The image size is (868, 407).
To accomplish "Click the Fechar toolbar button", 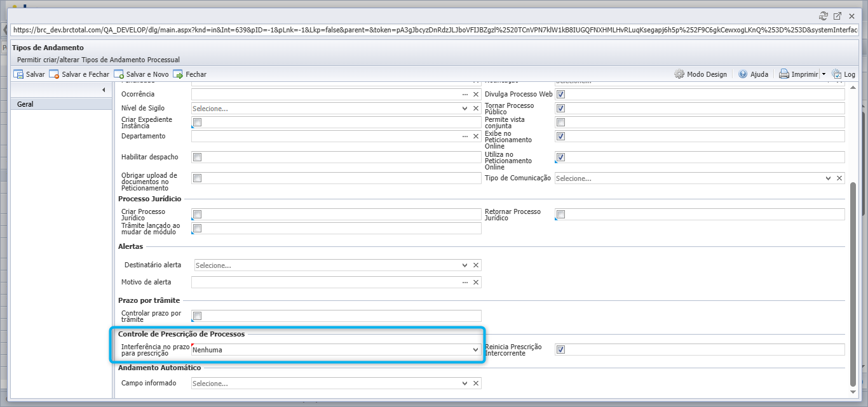I will [189, 74].
